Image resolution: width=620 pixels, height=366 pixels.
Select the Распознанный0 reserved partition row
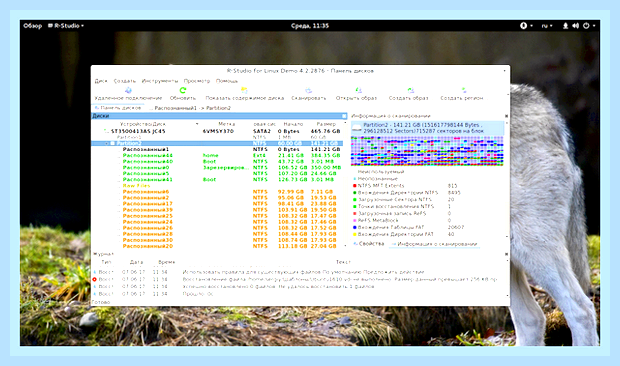(217, 168)
